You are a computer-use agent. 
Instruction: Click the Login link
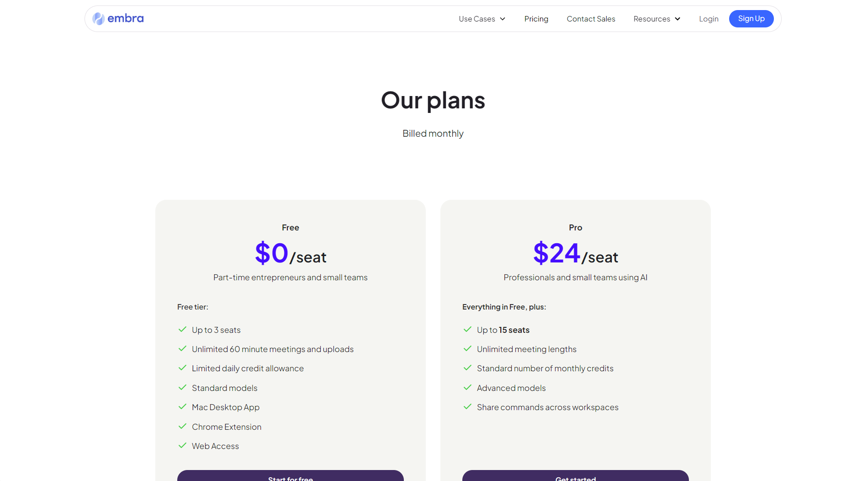pyautogui.click(x=709, y=19)
